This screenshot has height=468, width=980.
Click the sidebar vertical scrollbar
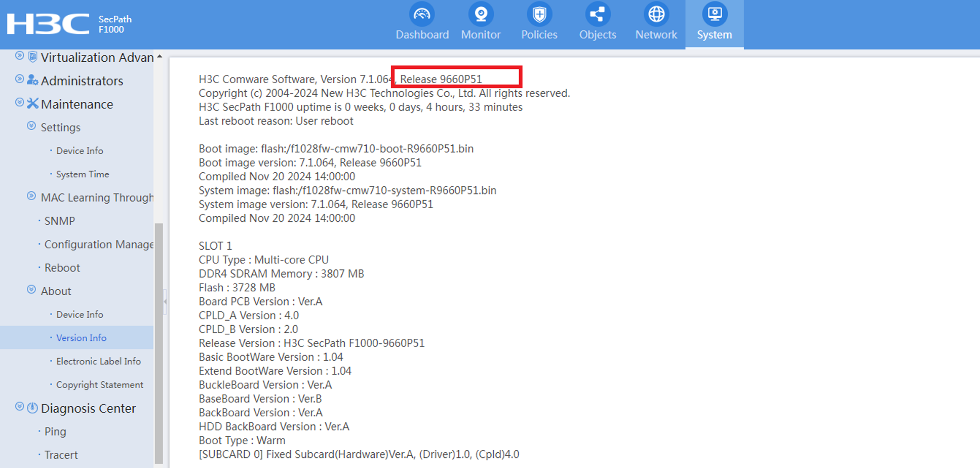(159, 343)
